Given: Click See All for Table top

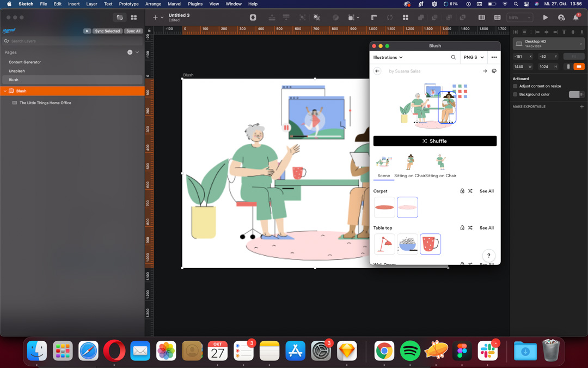Looking at the screenshot, I should point(486,228).
